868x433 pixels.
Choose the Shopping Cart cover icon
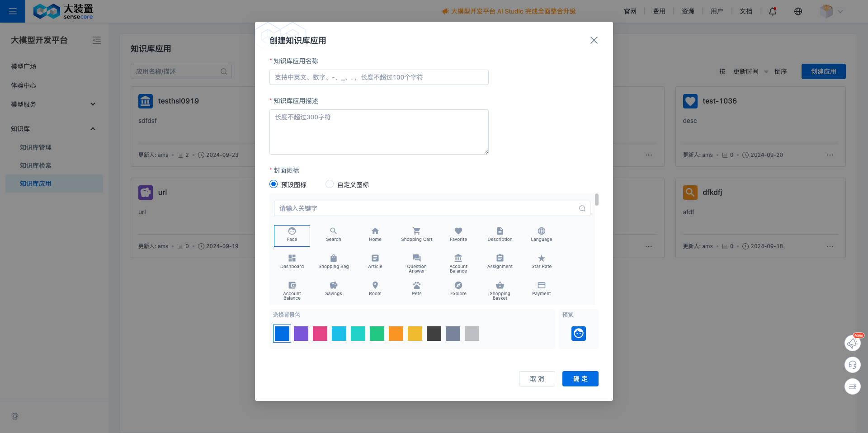pos(416,234)
